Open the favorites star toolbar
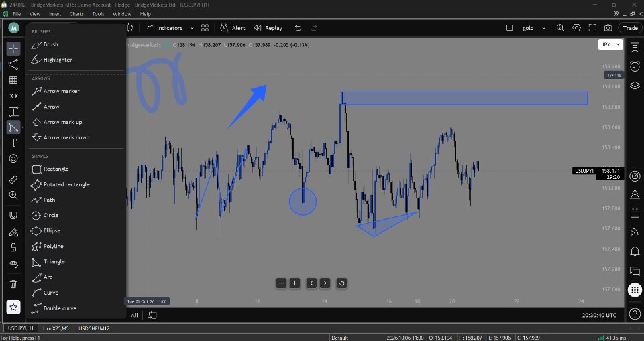Image resolution: width=644 pixels, height=341 pixels. 13,307
